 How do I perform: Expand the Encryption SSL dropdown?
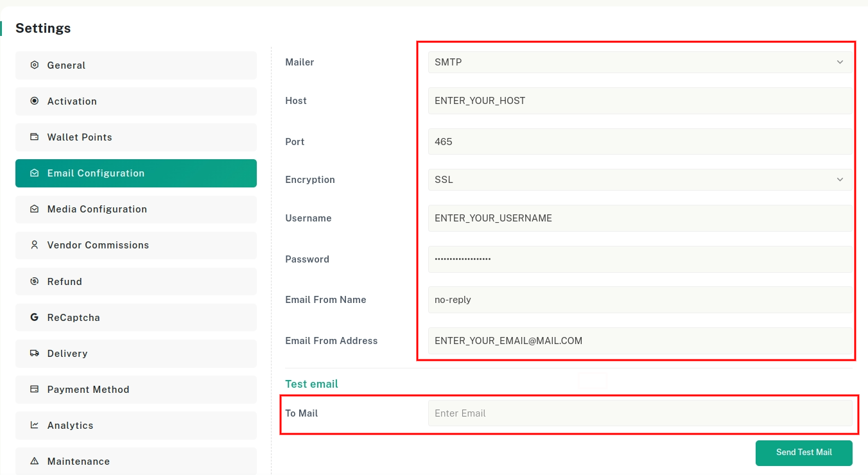[639, 180]
